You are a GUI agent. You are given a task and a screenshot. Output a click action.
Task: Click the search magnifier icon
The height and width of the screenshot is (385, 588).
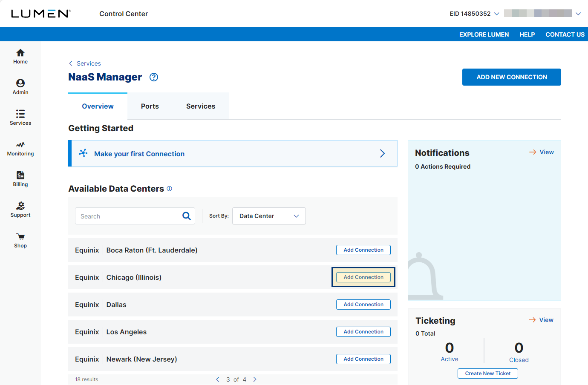[187, 216]
